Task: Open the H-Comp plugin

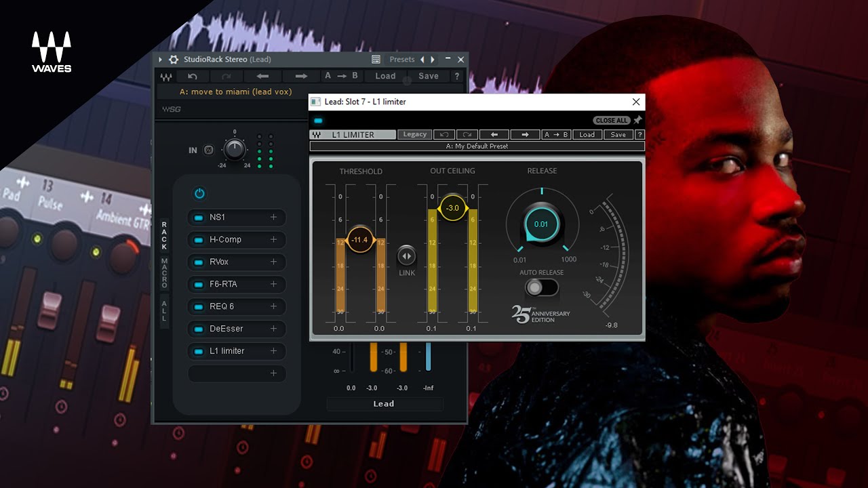Action: (x=226, y=240)
